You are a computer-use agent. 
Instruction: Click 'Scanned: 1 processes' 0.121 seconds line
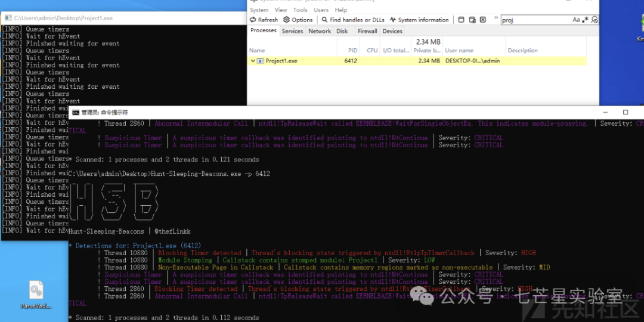pos(164,159)
